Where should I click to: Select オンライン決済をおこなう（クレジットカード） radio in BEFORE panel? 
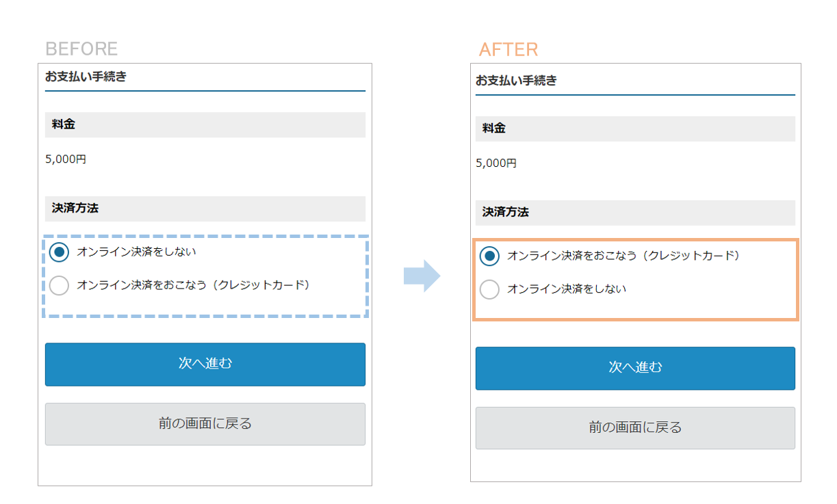tap(59, 285)
